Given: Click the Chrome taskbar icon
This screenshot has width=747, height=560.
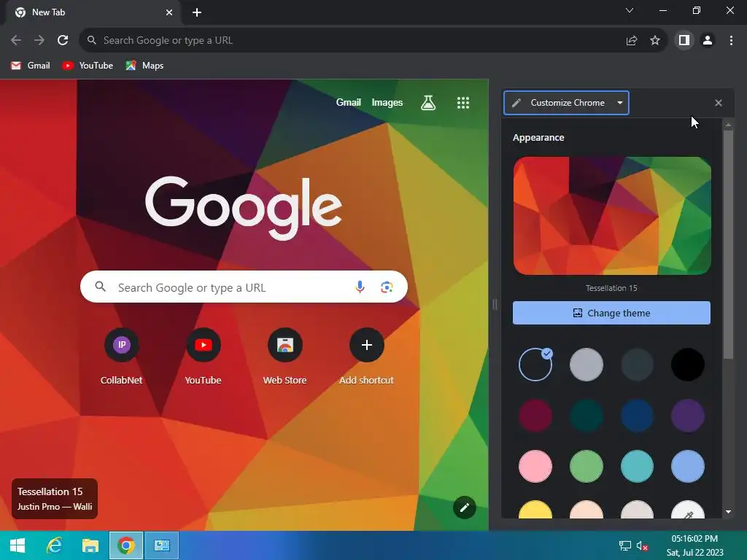Looking at the screenshot, I should 126,545.
